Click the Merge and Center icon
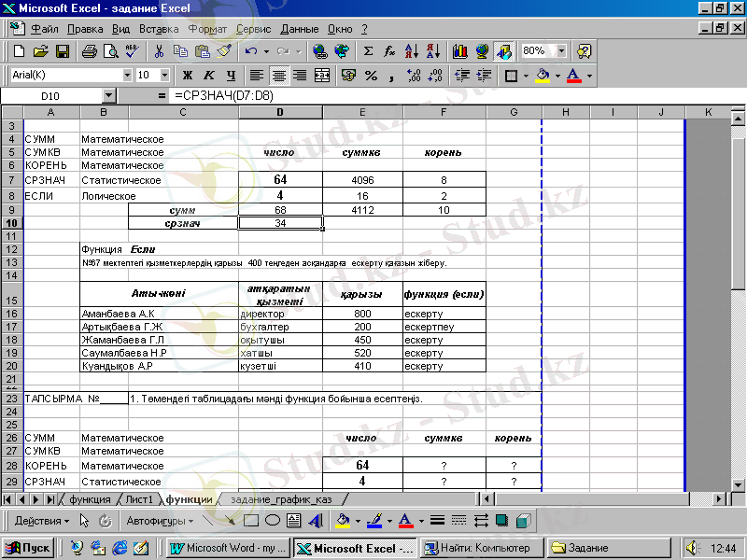 click(322, 75)
